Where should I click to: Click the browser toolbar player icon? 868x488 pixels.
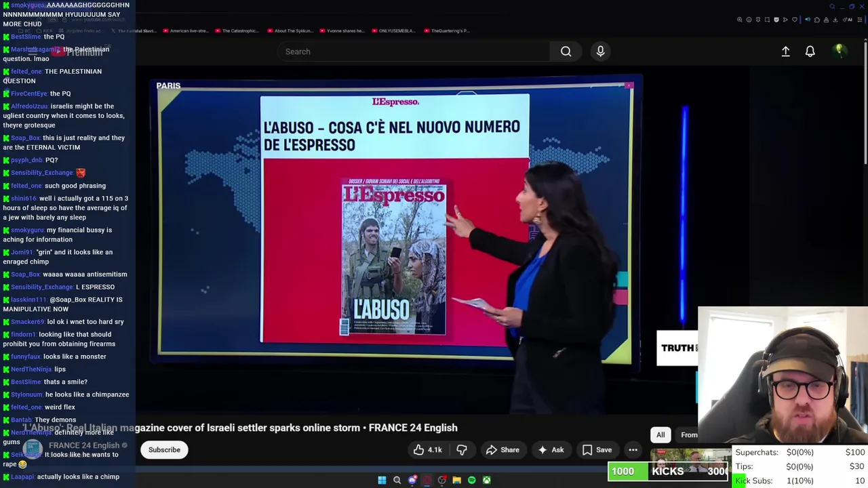785,20
